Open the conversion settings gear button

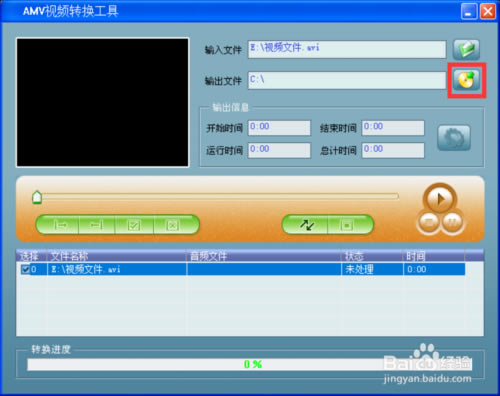454,138
